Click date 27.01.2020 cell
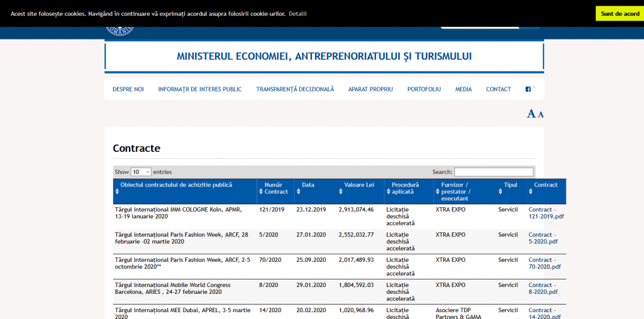This screenshot has width=644, height=319. click(x=311, y=235)
